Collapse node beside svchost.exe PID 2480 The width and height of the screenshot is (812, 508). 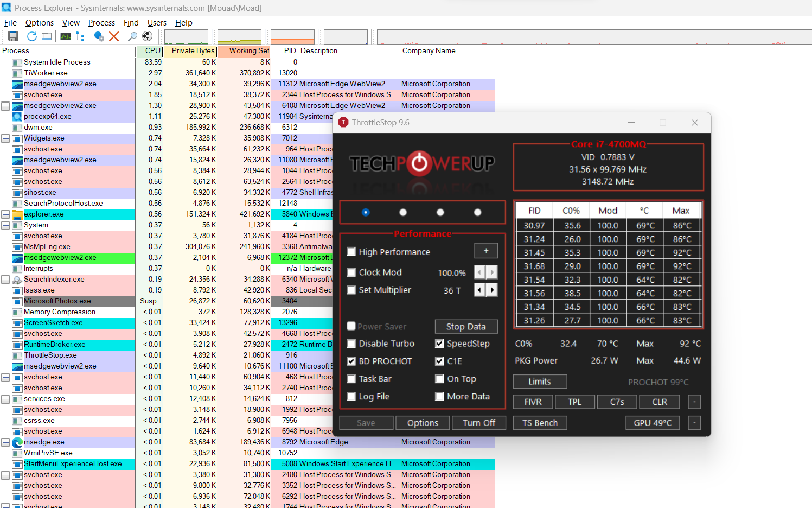click(x=5, y=475)
